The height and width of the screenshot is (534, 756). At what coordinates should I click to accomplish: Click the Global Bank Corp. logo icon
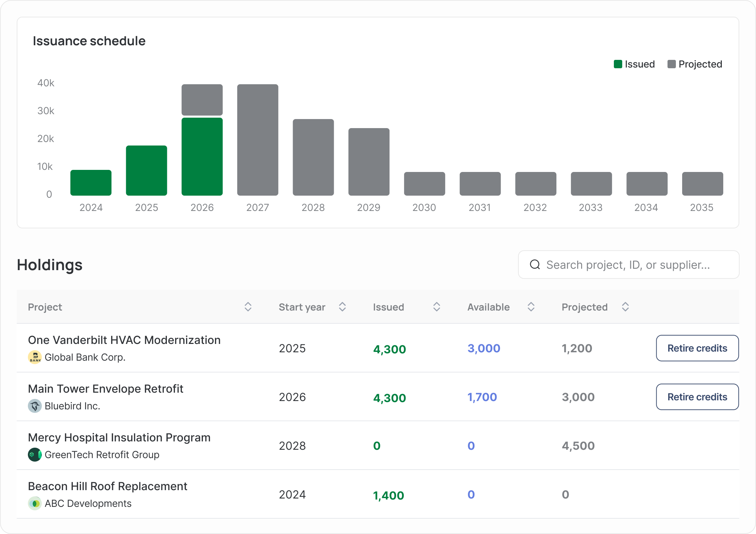coord(35,357)
